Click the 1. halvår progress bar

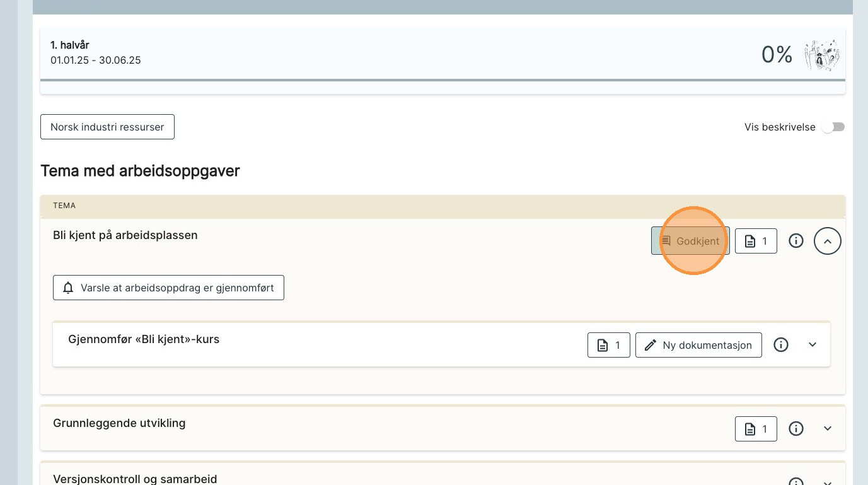(x=443, y=80)
